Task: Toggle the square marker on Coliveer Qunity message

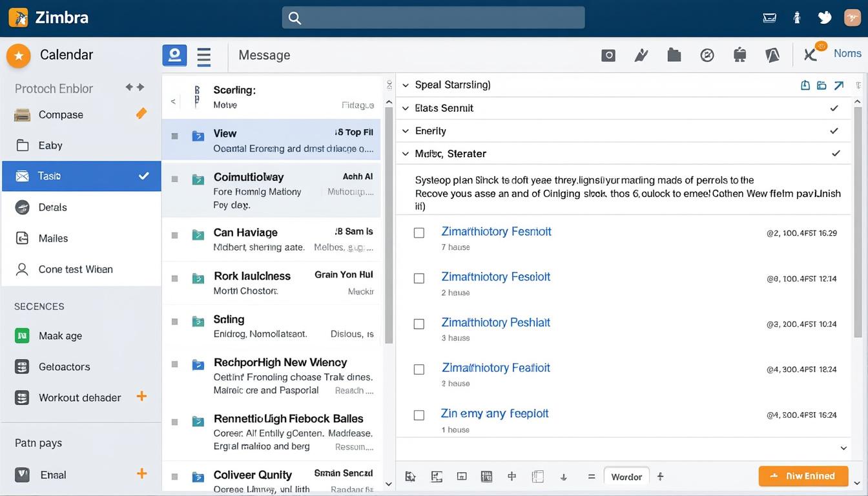Action: pyautogui.click(x=174, y=477)
